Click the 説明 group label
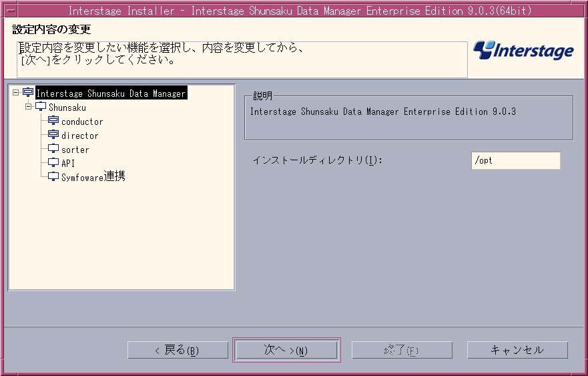The image size is (588, 376). pyautogui.click(x=262, y=96)
